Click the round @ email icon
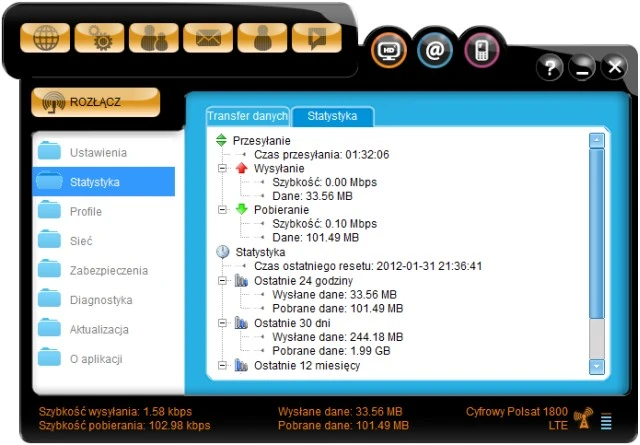The width and height of the screenshot is (640, 445). 435,50
